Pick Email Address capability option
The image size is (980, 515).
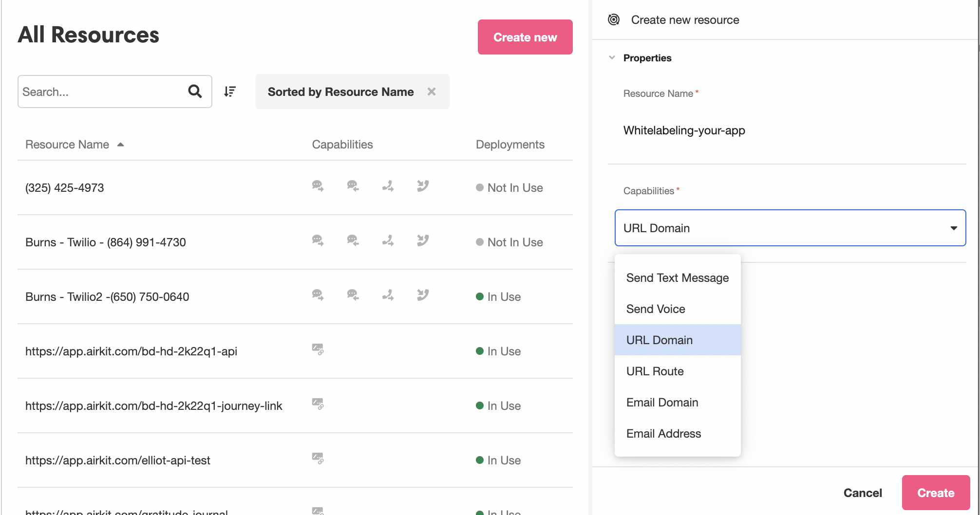tap(678, 433)
